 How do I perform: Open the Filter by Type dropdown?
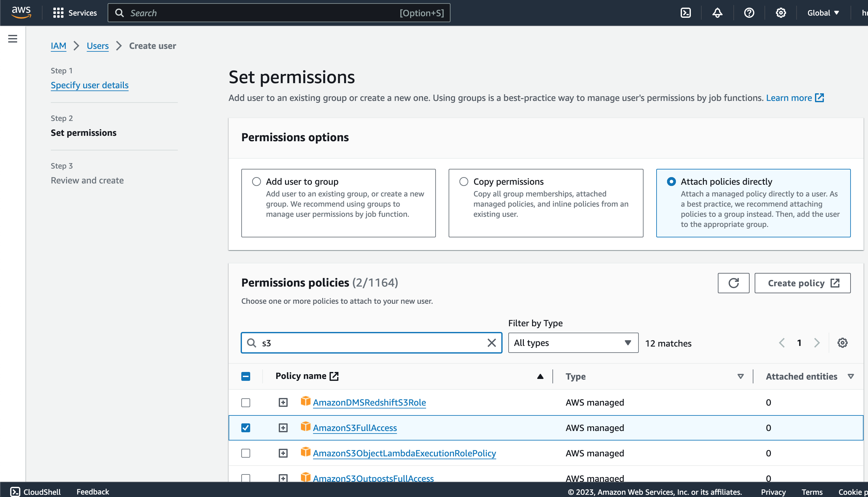[x=573, y=343]
